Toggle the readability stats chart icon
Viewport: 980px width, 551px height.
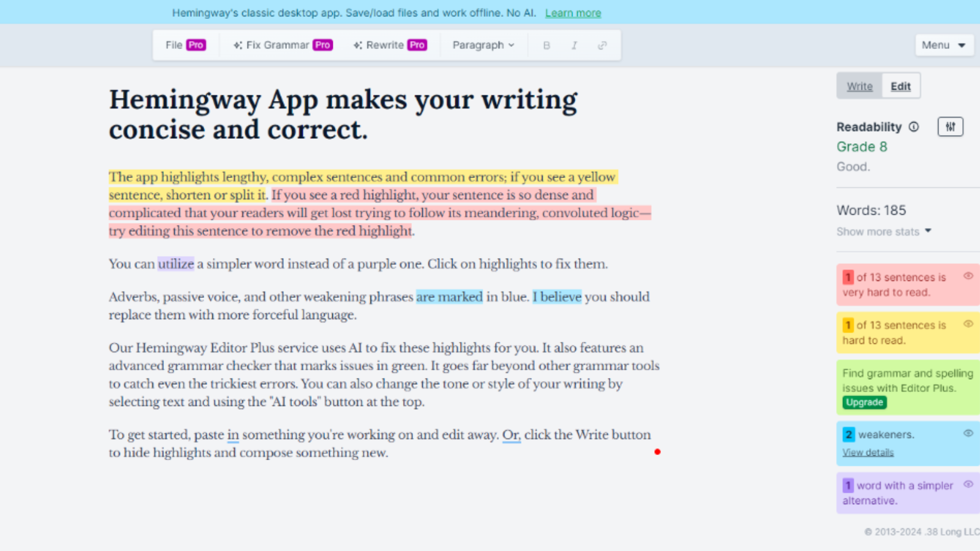click(950, 127)
